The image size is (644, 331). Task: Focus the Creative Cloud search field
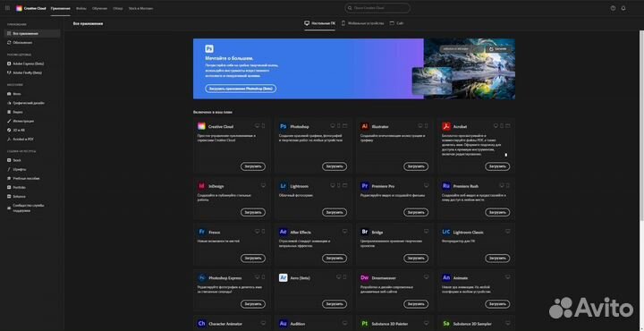pos(377,8)
